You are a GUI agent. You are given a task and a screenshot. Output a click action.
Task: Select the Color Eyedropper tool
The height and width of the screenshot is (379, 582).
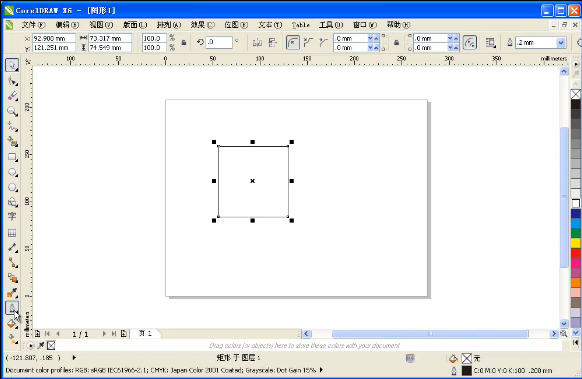tap(12, 293)
